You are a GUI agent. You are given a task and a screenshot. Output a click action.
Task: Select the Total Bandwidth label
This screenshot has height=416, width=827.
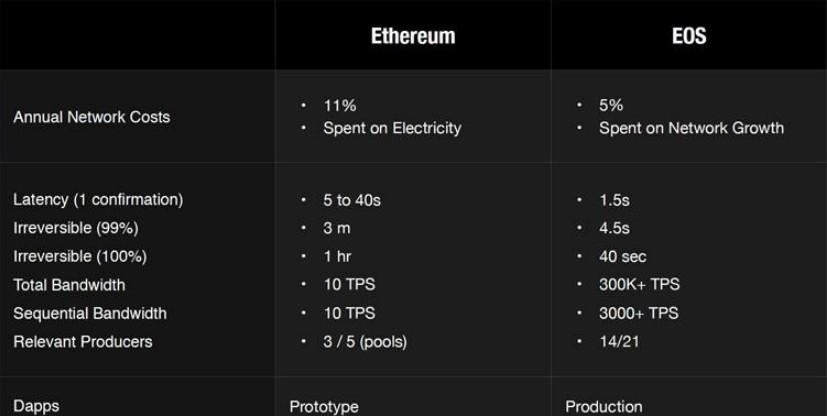[x=69, y=285]
